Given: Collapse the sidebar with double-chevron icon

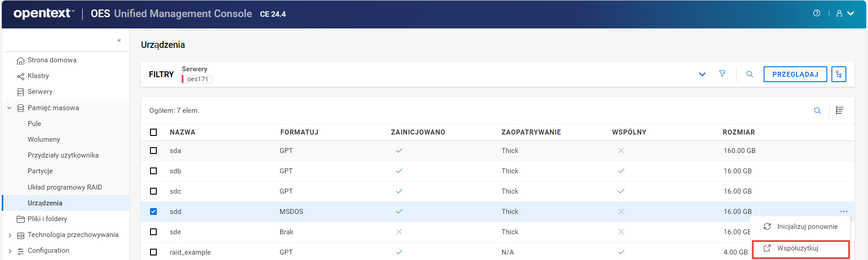Looking at the screenshot, I should (119, 41).
